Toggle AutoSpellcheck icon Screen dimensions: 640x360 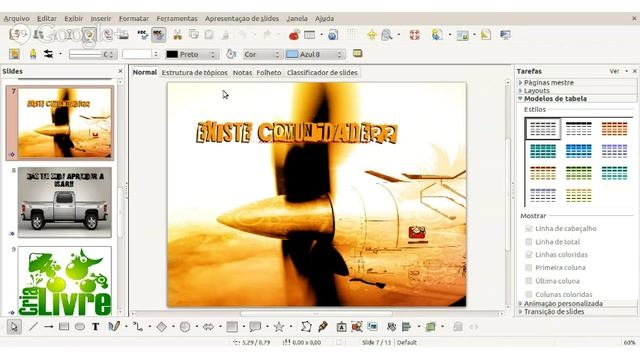pyautogui.click(x=158, y=35)
